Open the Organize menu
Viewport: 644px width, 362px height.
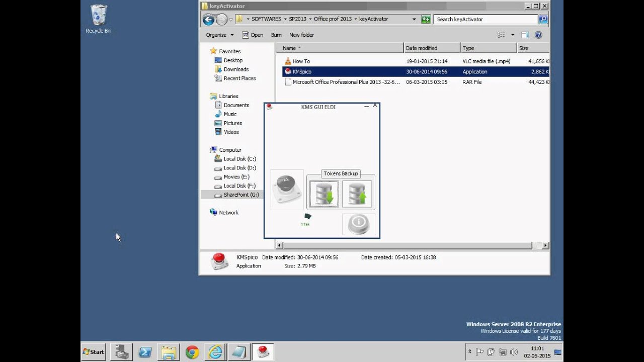(220, 35)
